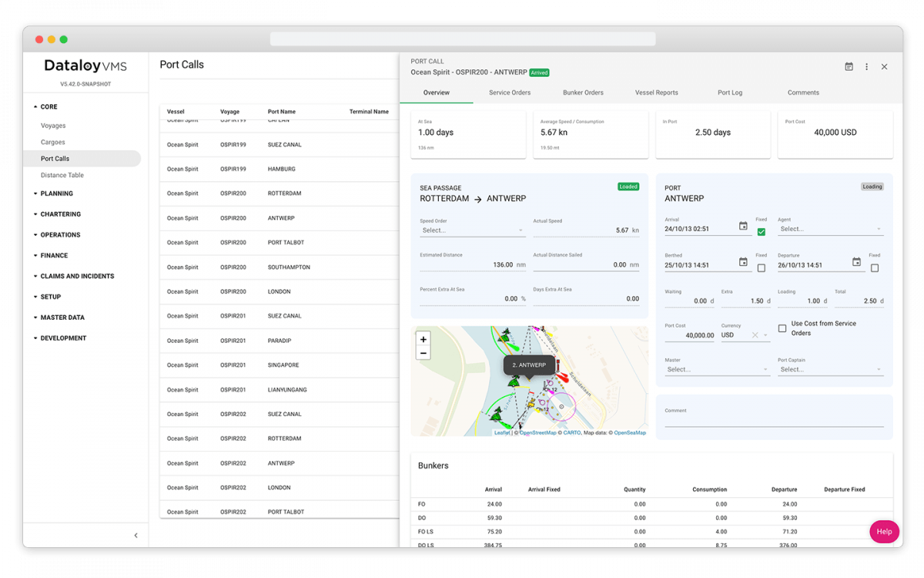Open the Arrival date picker calendar icon
This screenshot has height=578, width=924.
[743, 226]
